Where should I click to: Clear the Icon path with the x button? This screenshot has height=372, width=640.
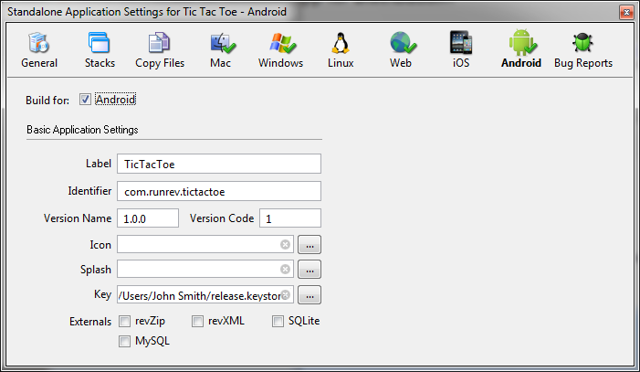[285, 244]
